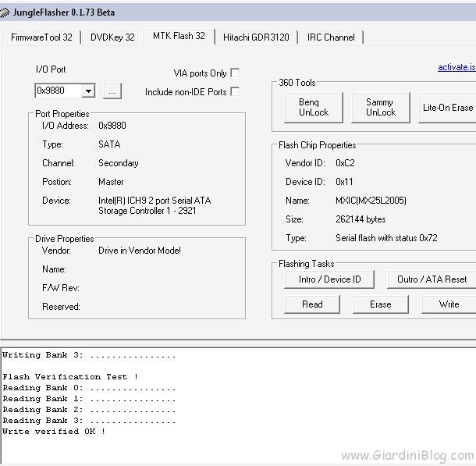Screen dimensions: 476x466
Task: Click the Benq UnLock button
Action: pyautogui.click(x=314, y=108)
